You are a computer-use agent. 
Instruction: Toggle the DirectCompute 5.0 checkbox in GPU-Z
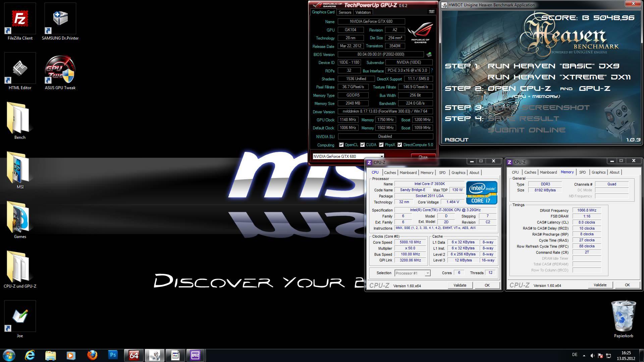coord(399,145)
